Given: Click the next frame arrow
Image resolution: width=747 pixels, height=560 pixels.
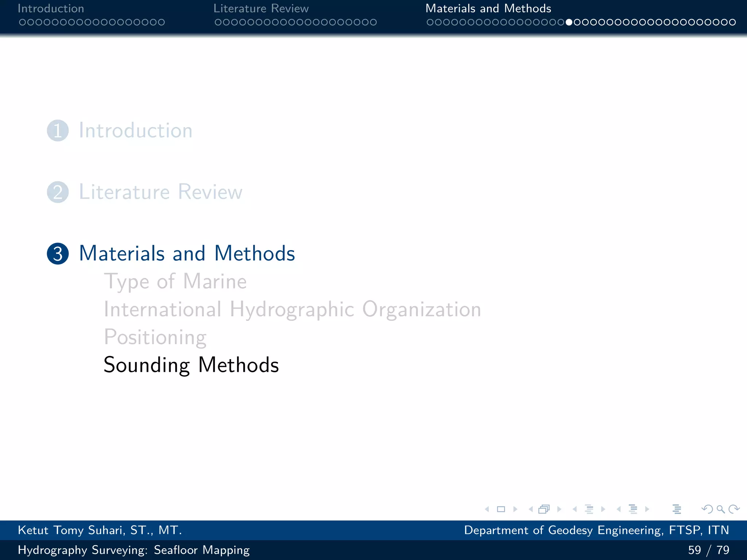Looking at the screenshot, I should point(559,509).
